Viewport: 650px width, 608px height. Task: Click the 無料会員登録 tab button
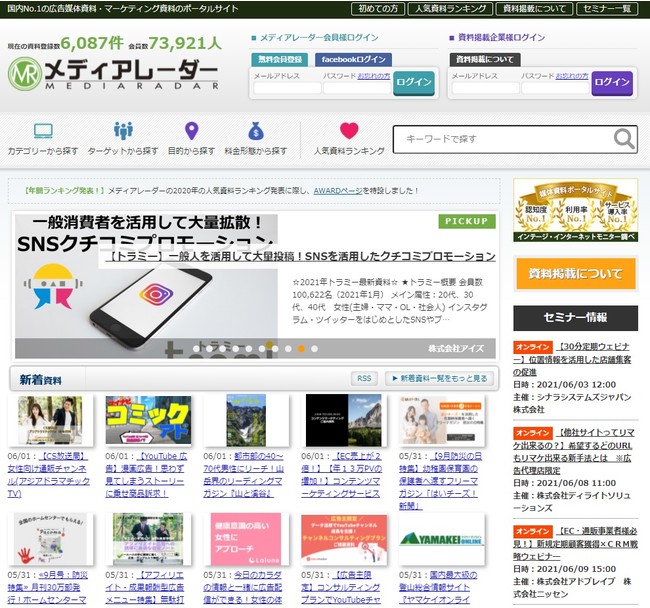[279, 60]
